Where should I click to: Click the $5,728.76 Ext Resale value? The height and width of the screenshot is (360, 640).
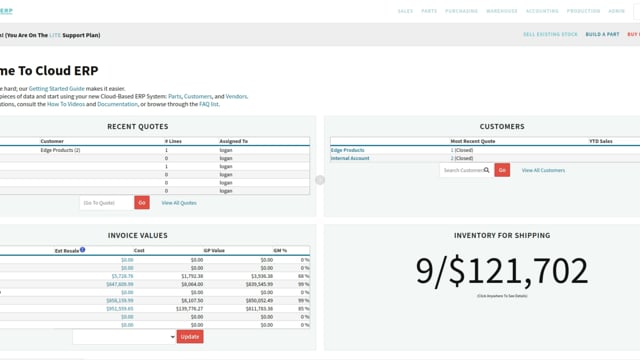(x=122, y=276)
